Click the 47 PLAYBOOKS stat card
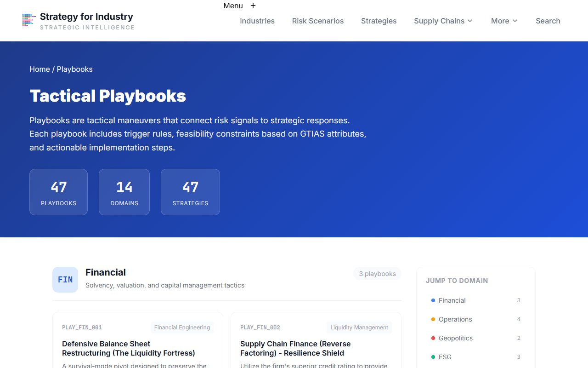Screen dimensions: 588x368 [x=58, y=192]
